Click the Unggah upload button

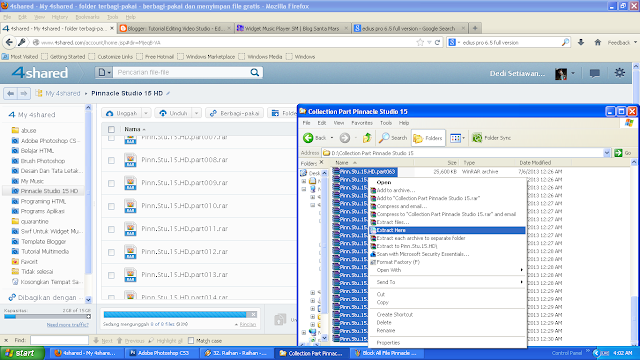[122, 113]
